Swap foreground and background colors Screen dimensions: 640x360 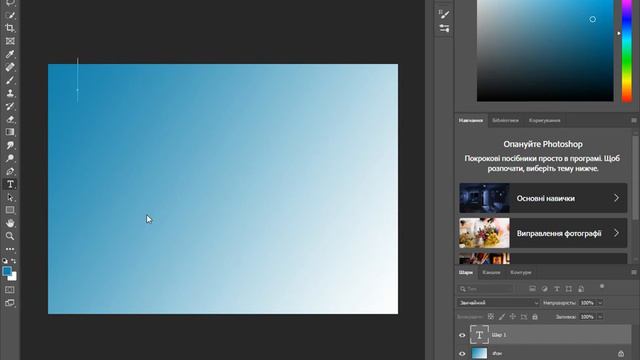click(x=13, y=260)
